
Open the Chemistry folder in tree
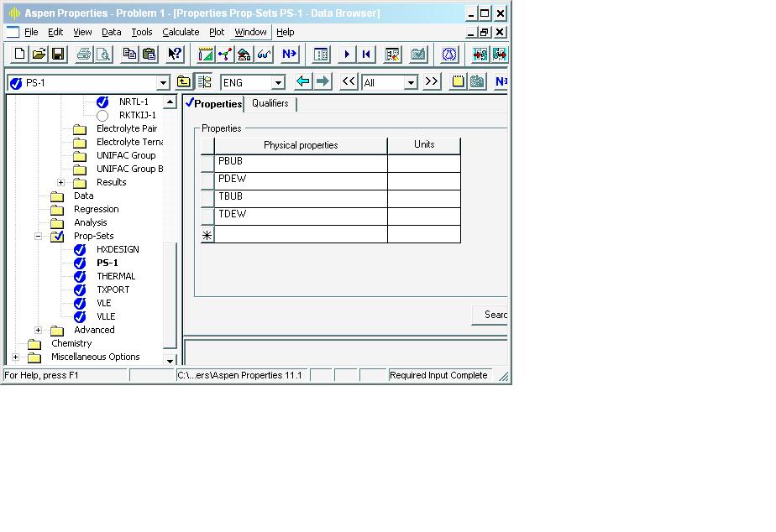pos(71,344)
